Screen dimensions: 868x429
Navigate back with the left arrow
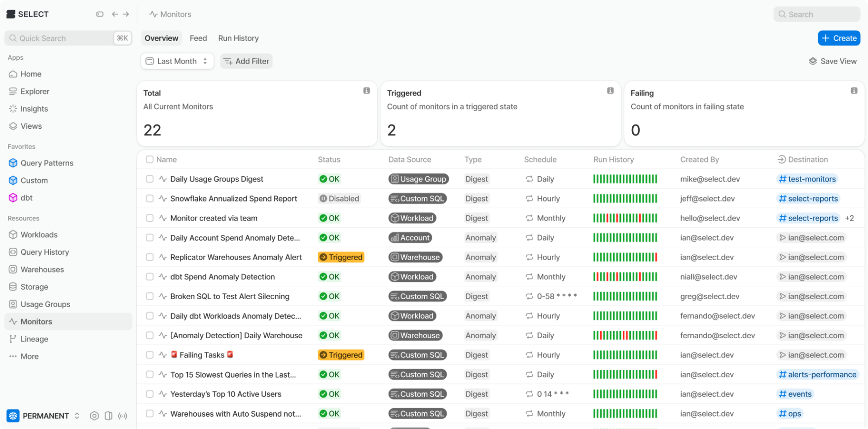point(115,14)
